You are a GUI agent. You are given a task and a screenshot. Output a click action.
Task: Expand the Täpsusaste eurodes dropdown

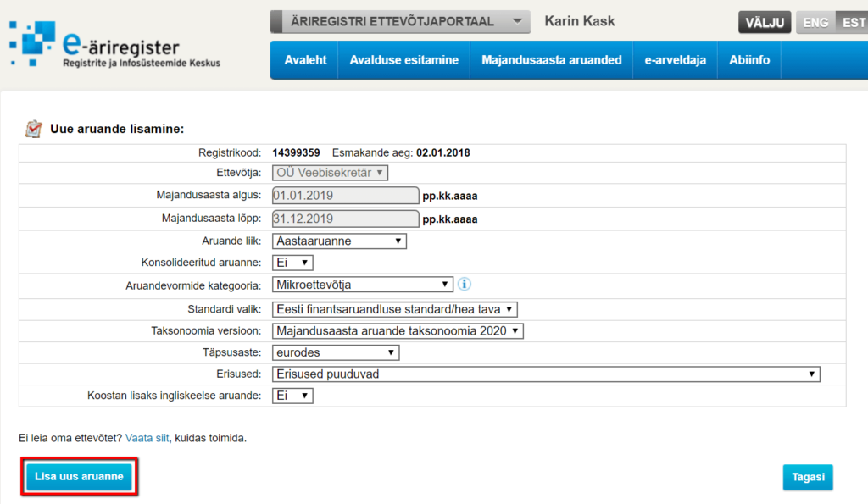(335, 352)
